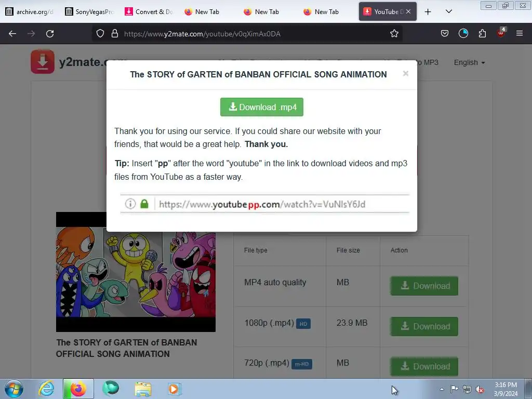The image size is (532, 399).
Task: Open a new tab with the plus button
Action: click(428, 12)
